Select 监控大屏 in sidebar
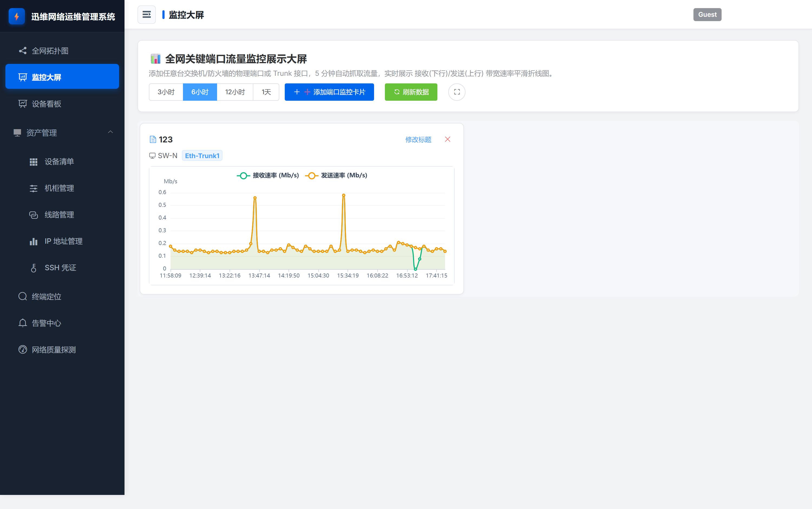Screen dimensions: 812x509 click(x=62, y=77)
